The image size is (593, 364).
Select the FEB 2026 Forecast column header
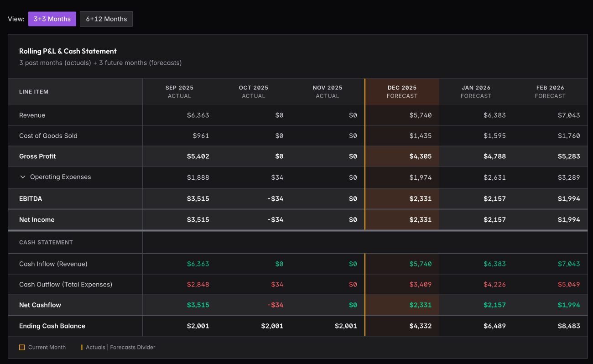[550, 92]
